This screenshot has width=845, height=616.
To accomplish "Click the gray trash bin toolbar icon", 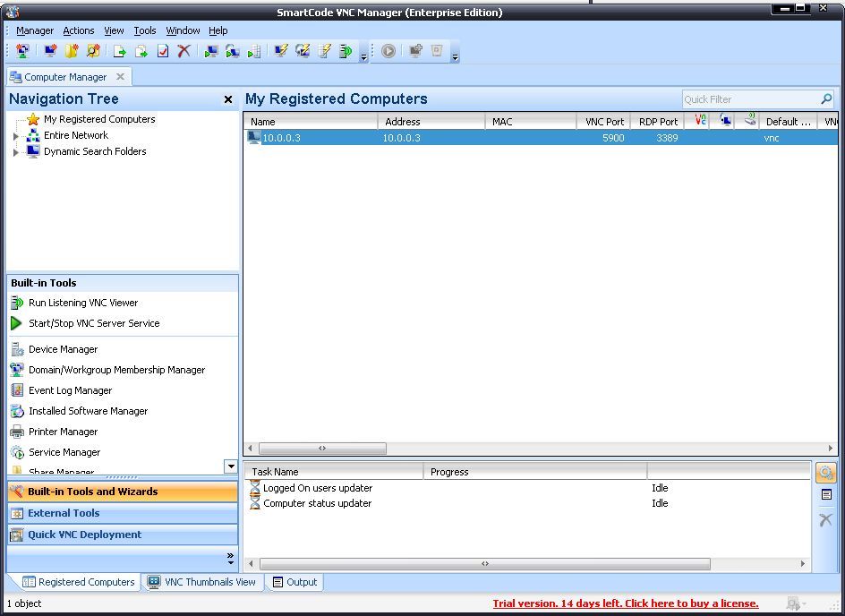I will point(437,51).
